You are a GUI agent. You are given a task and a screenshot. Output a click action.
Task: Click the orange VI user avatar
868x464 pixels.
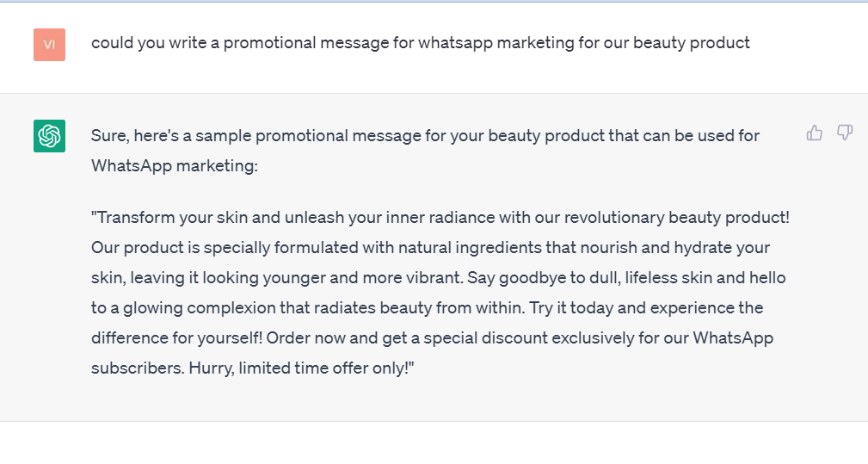click(x=49, y=44)
